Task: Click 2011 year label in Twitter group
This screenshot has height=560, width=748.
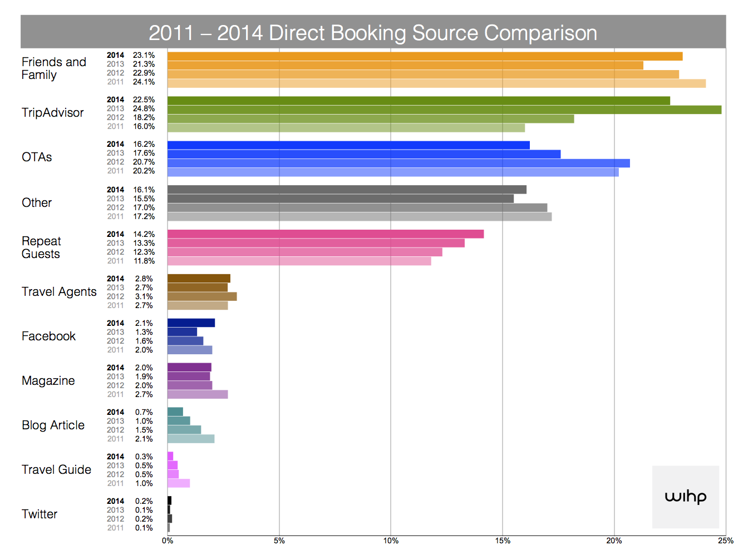Action: [115, 528]
